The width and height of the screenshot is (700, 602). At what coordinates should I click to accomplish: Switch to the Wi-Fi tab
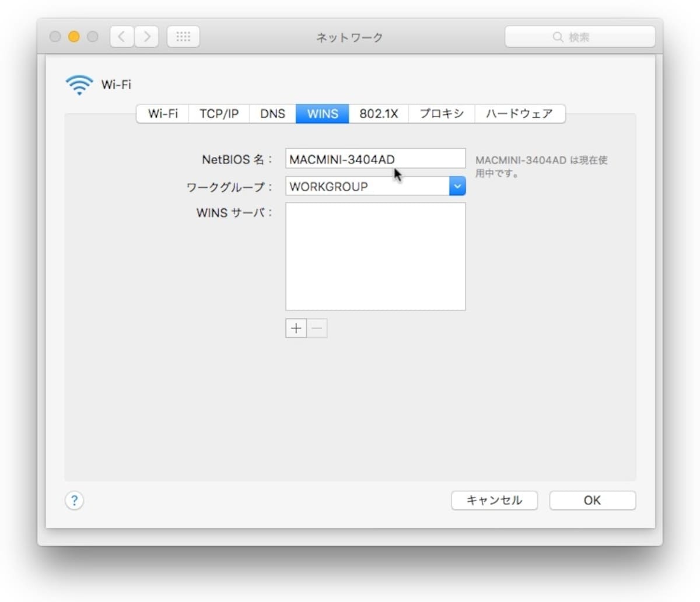point(163,113)
